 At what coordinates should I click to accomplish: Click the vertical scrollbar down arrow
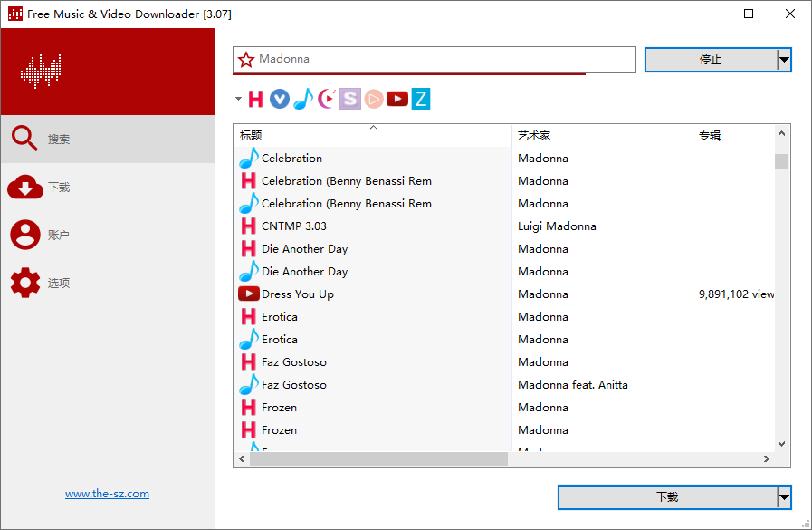pyautogui.click(x=782, y=444)
